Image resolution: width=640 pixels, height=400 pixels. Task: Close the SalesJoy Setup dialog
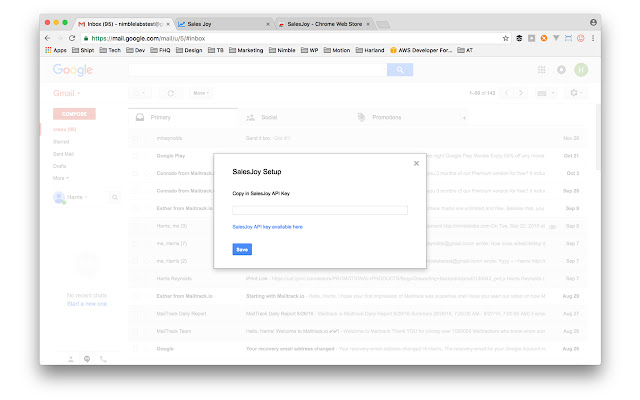tap(416, 163)
